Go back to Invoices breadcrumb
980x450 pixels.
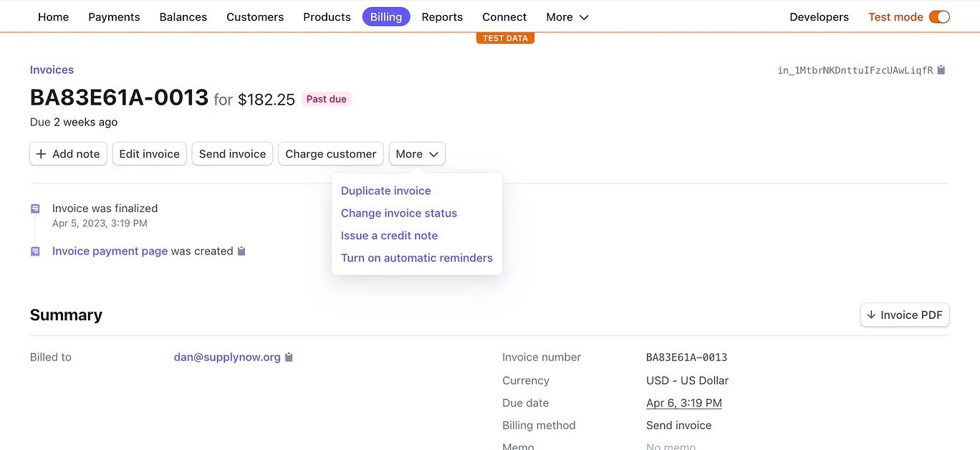52,70
